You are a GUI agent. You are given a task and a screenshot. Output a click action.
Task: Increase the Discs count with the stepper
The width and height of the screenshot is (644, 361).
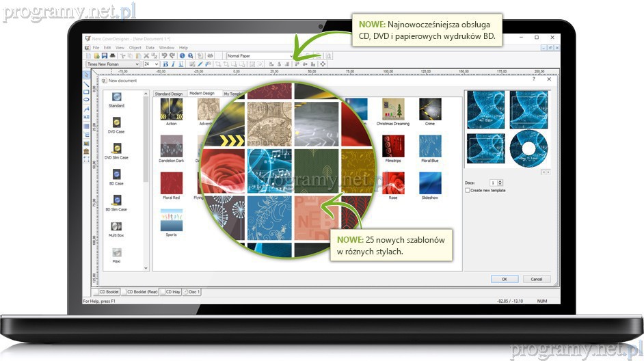[x=500, y=181]
